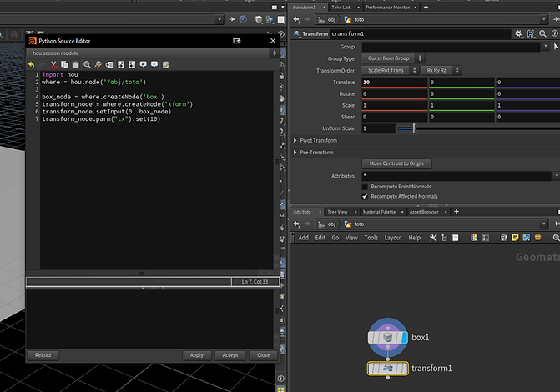The height and width of the screenshot is (392, 560).
Task: Open the Tools menu in network editor
Action: [x=371, y=238]
